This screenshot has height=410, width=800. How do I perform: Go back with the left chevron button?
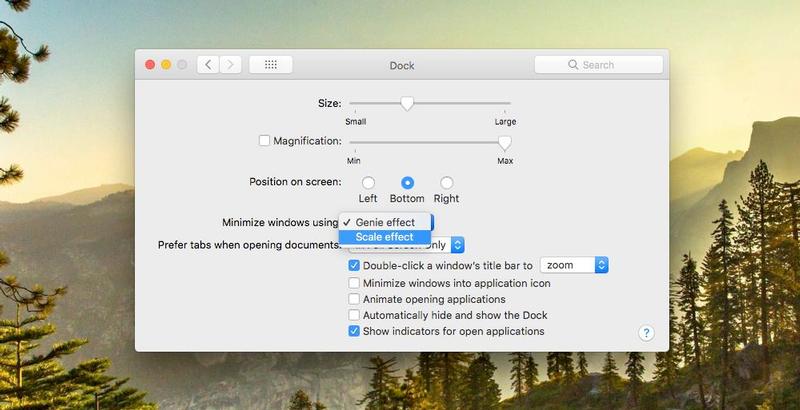click(208, 65)
